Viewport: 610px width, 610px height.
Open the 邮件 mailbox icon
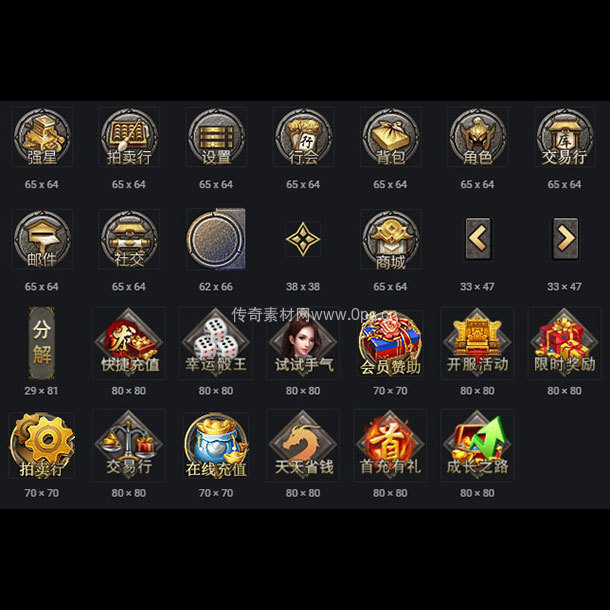(x=42, y=239)
